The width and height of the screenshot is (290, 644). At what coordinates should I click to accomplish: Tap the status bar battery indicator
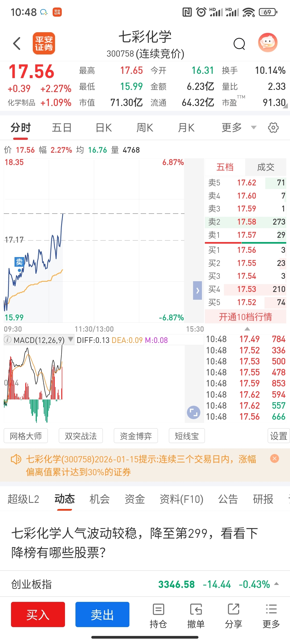point(268,12)
